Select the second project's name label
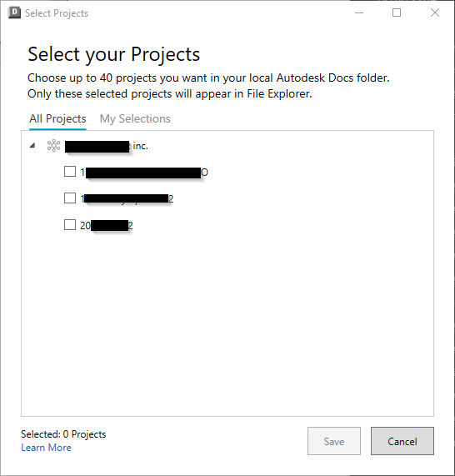The height and width of the screenshot is (476, 455). click(127, 199)
